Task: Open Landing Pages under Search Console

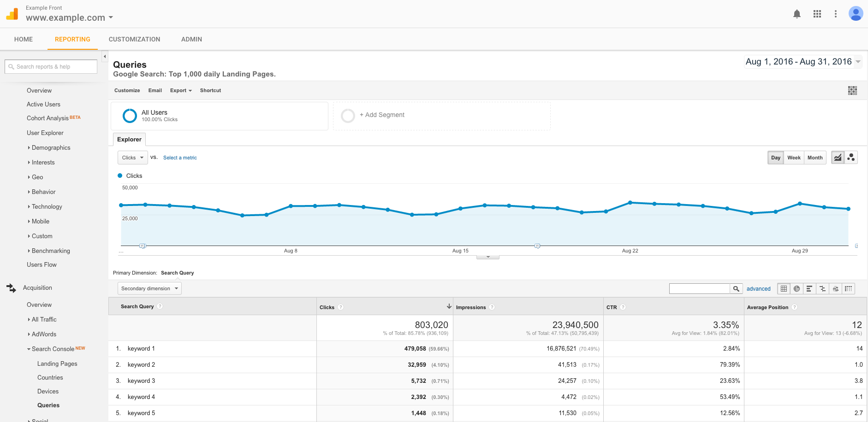Action: click(57, 363)
